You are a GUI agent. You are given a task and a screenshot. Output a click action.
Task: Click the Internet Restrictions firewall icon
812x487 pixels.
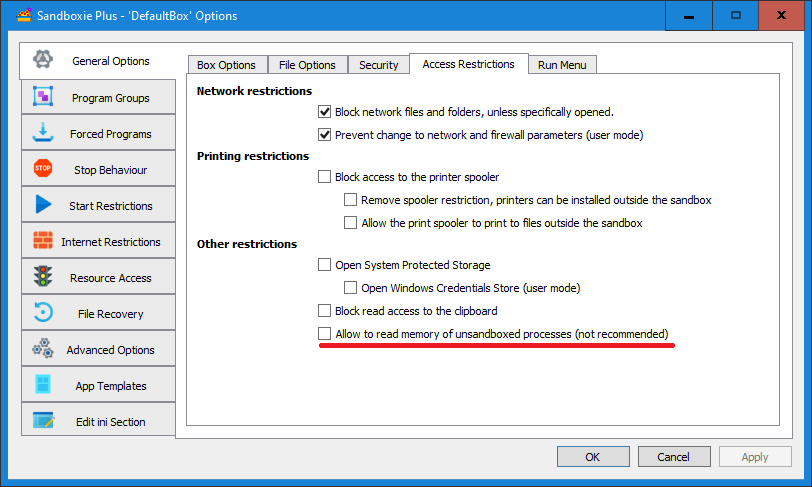point(43,241)
